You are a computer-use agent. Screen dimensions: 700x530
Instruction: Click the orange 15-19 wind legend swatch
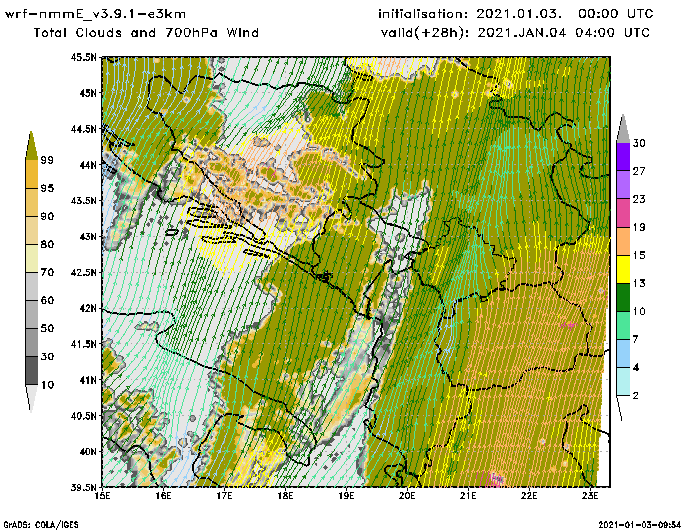tap(623, 241)
